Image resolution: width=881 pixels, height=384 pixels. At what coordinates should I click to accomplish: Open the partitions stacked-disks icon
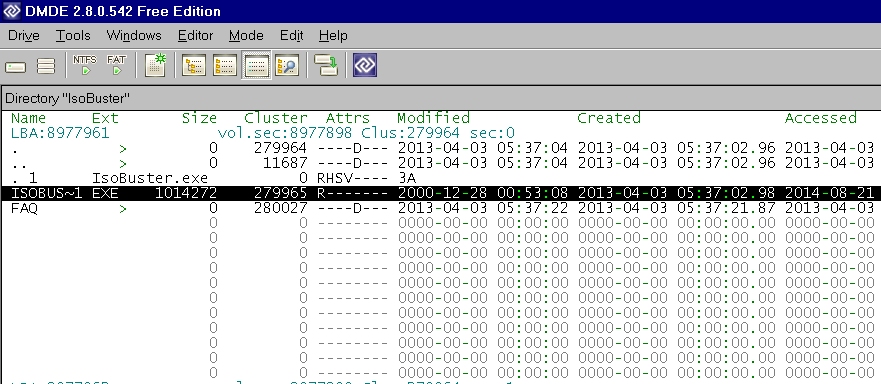46,66
